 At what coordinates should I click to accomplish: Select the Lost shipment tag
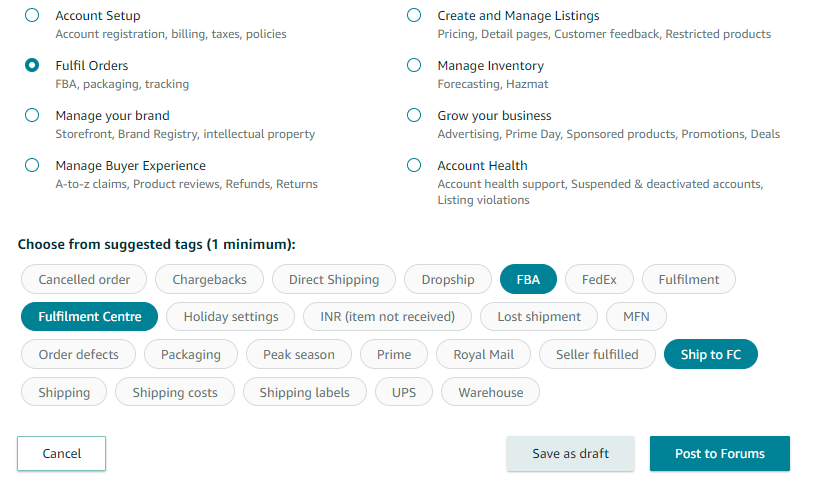(x=538, y=316)
